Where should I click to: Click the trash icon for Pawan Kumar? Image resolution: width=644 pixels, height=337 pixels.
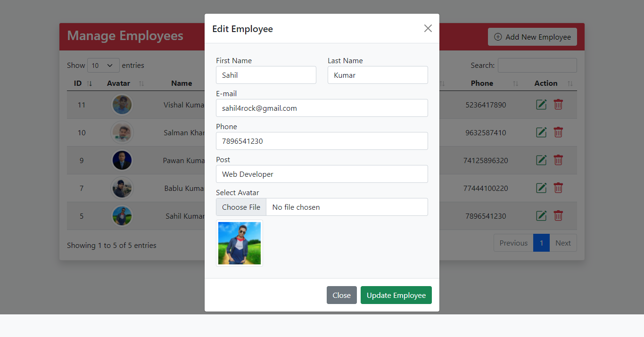click(558, 160)
